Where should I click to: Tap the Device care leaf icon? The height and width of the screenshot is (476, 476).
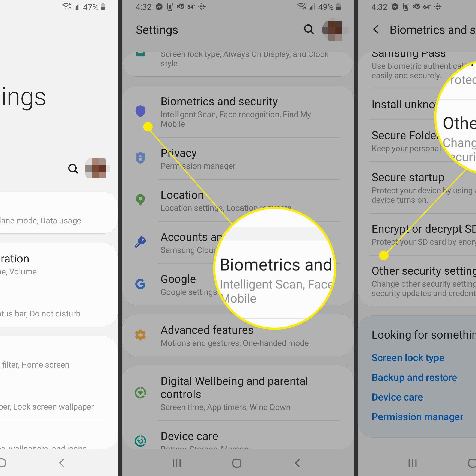pos(140,434)
